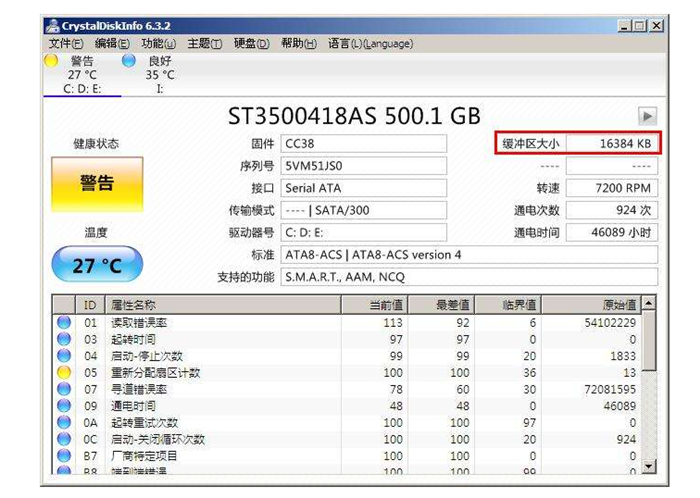Click raw value 72081595 in the table
This screenshot has height=498, width=700.
[610, 389]
